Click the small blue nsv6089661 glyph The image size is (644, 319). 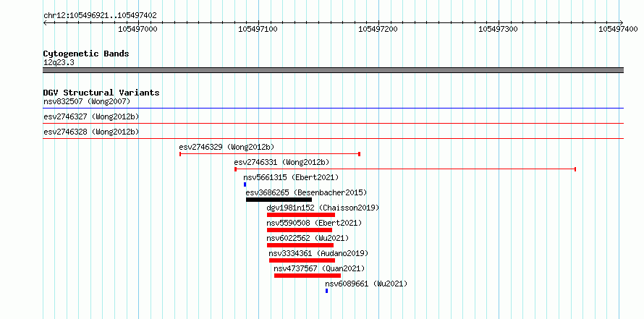[x=327, y=291]
